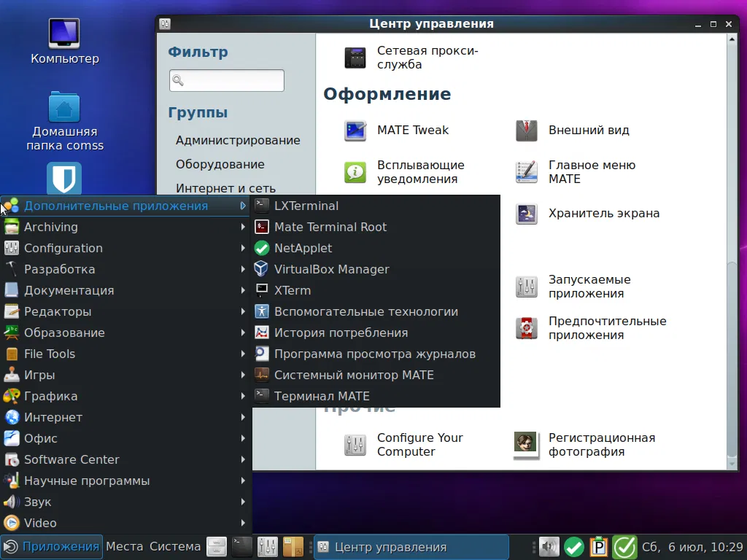Click the package box icon on the panel

pos(293,547)
